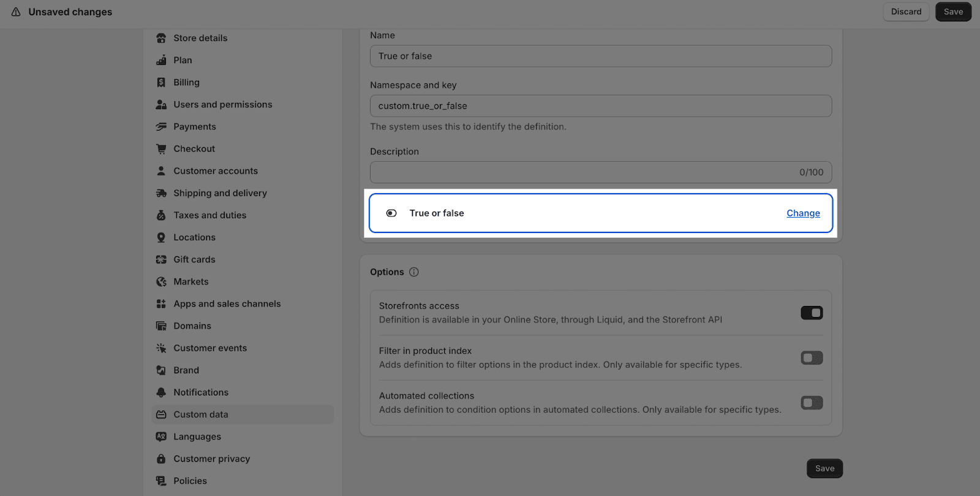Click the Change link for type
The height and width of the screenshot is (496, 980).
tap(803, 213)
